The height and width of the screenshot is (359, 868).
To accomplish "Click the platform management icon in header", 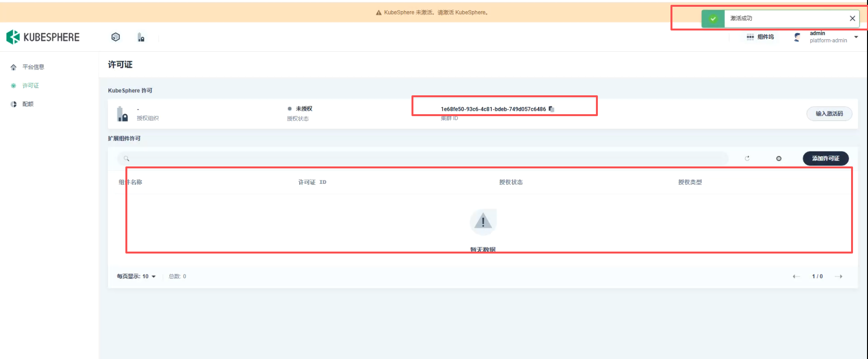I will (x=141, y=37).
